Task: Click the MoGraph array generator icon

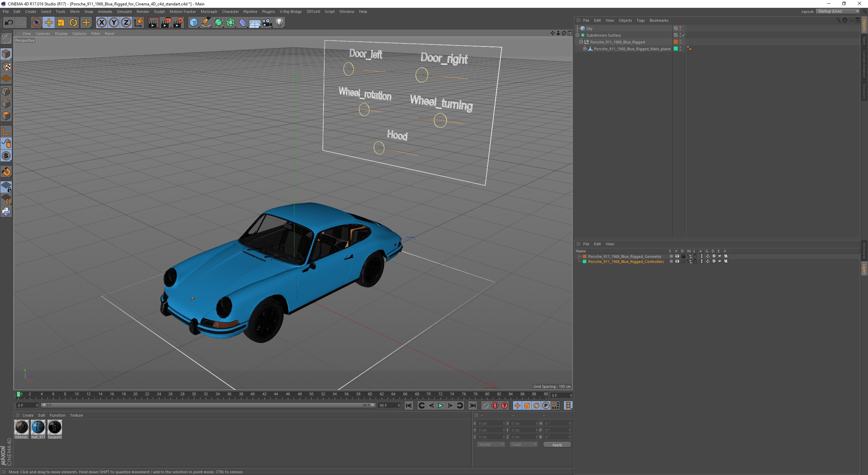Action: (x=231, y=23)
